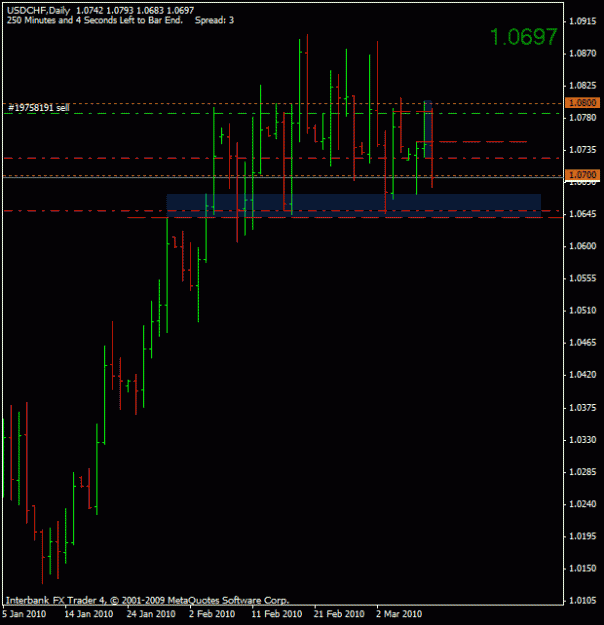Click the orange 1.0800 price level tag
The height and width of the screenshot is (625, 604).
pos(582,103)
